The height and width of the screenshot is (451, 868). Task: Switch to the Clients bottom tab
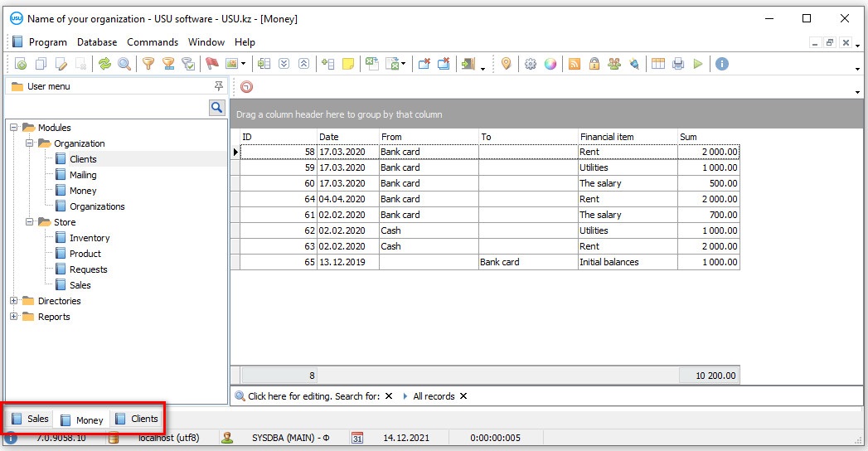(x=137, y=419)
